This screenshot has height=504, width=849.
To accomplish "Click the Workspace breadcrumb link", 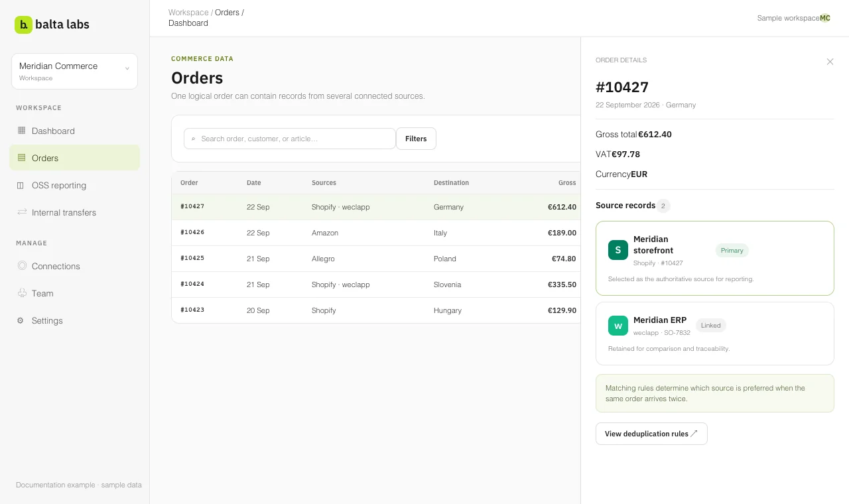I will click(188, 13).
